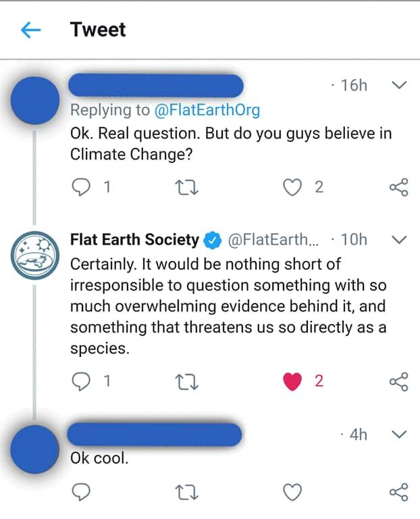Open chevron menu on the 4h tweet

[x=399, y=435]
